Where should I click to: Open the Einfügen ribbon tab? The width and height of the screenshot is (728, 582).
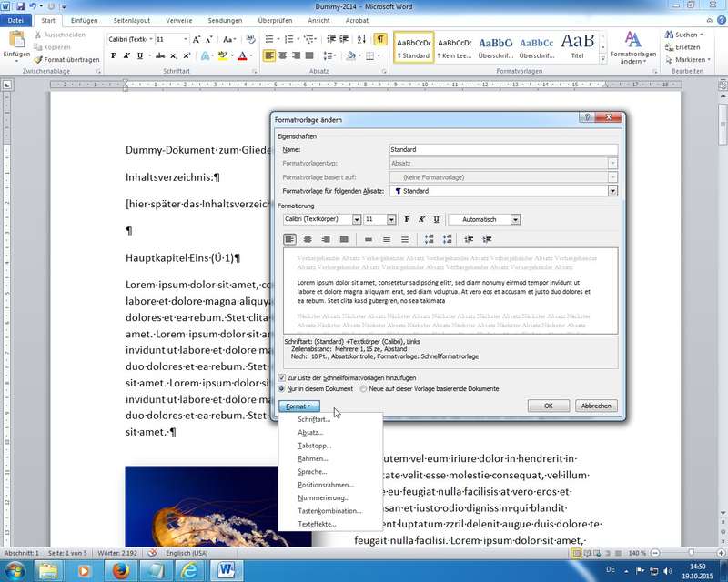click(x=84, y=20)
